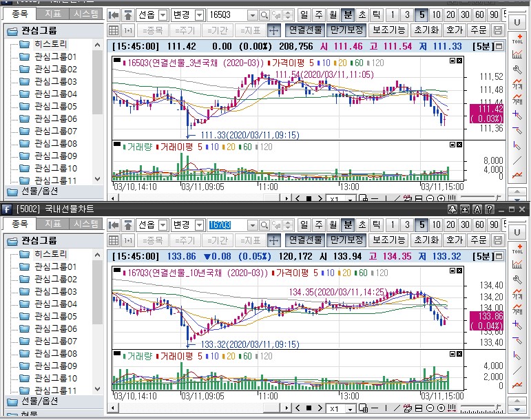
Task: Select the 일 daily period in upper chart
Action: (x=304, y=14)
